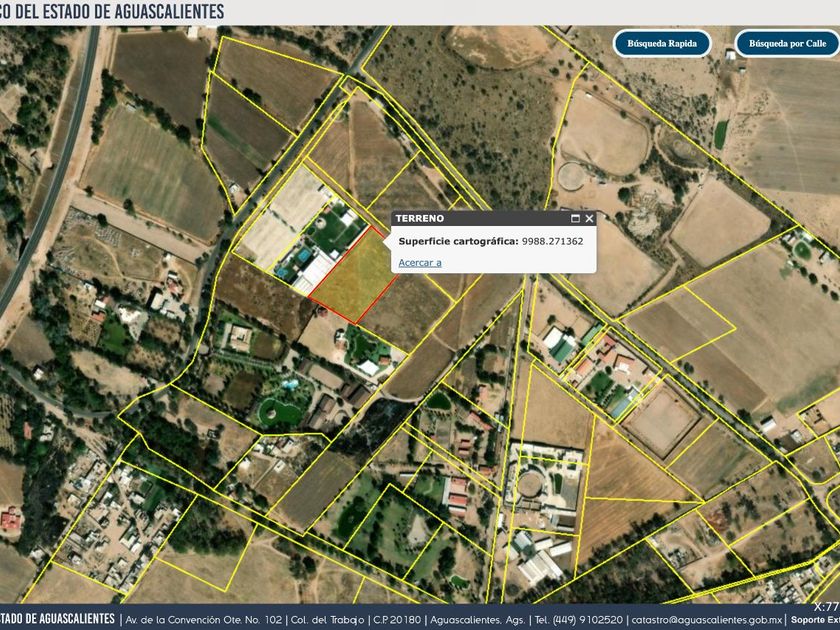
Task: Maximize the TERRENO popup
Action: (x=575, y=218)
